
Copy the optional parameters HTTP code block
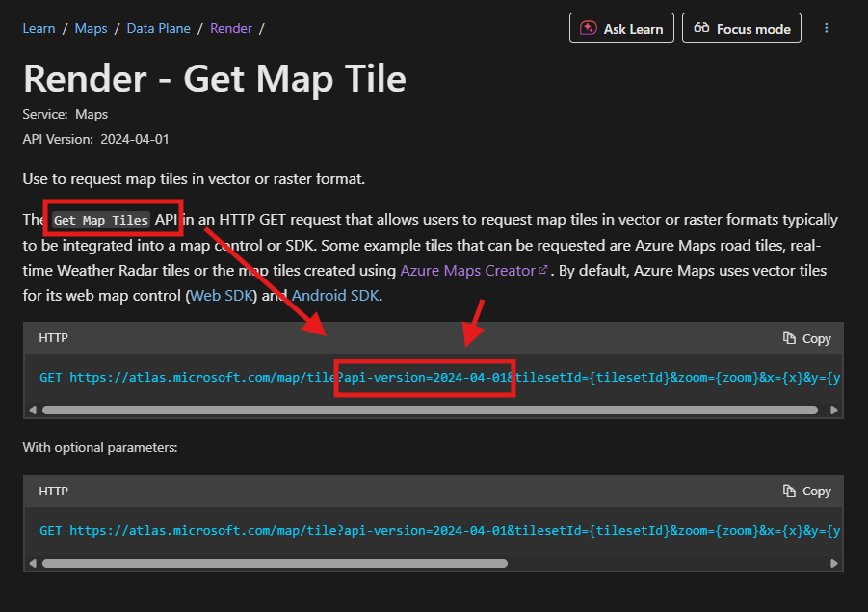coord(806,492)
